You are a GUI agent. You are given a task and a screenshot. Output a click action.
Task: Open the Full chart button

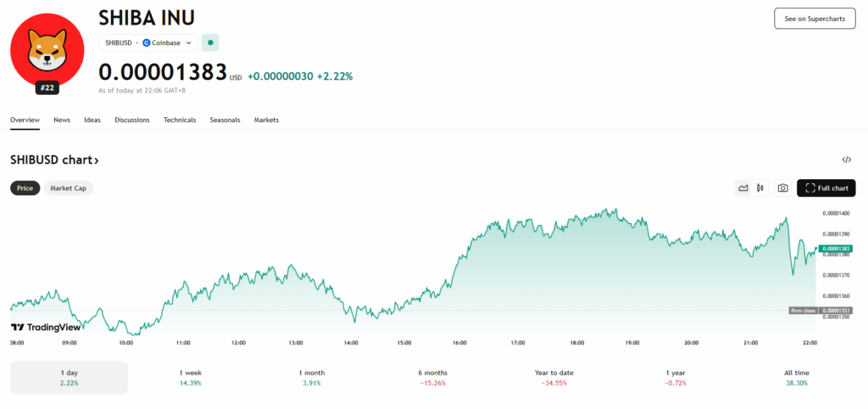tap(826, 188)
